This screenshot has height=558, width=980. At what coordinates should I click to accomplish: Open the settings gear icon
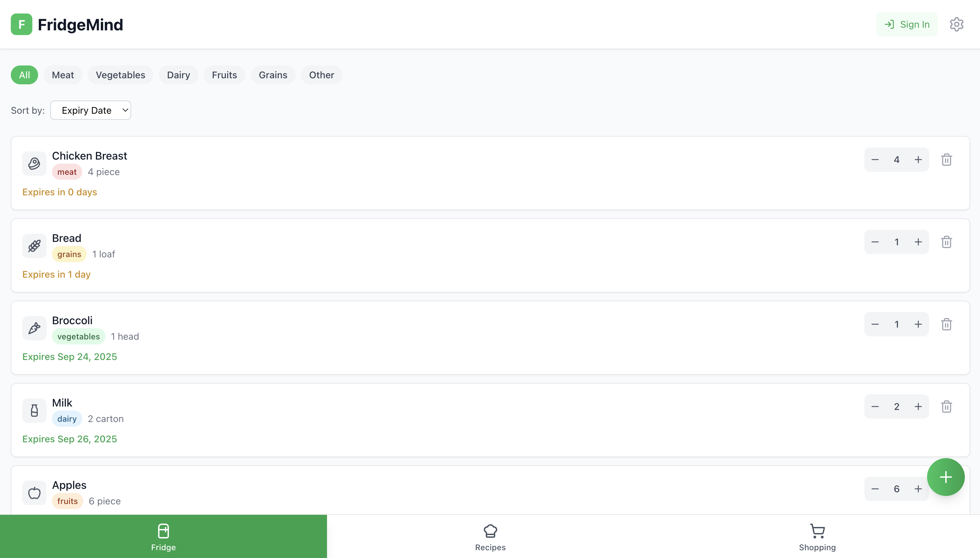[x=956, y=25]
